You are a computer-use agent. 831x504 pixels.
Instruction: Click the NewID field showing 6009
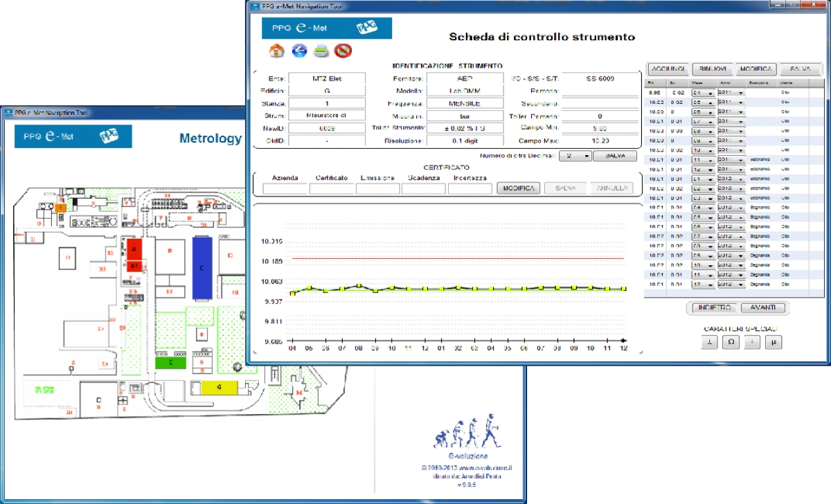pyautogui.click(x=327, y=128)
